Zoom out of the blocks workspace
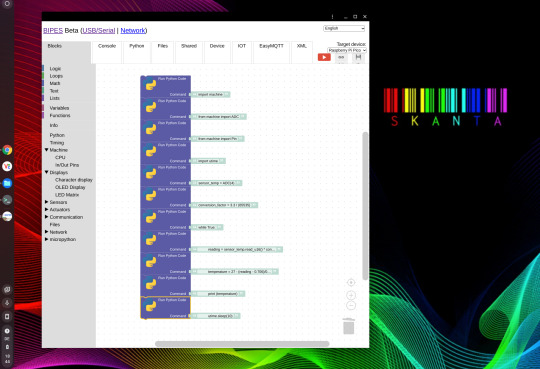540x369 pixels. (x=351, y=305)
